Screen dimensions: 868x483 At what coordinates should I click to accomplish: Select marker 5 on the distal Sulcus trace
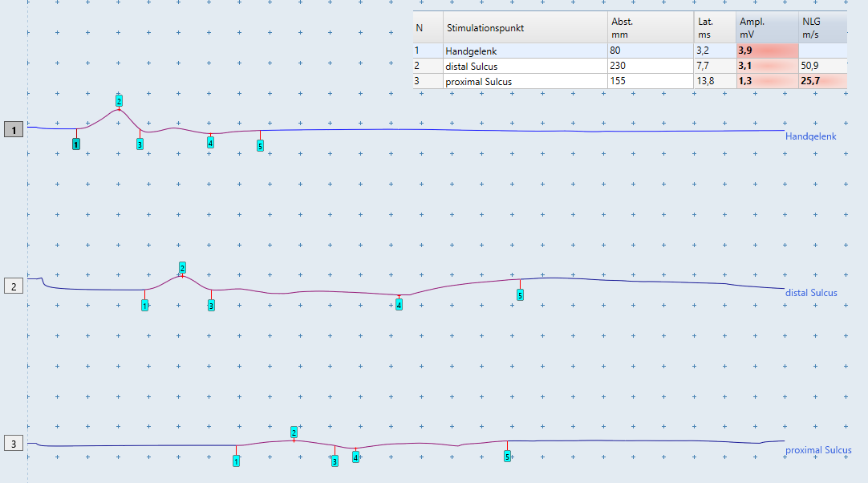[520, 295]
